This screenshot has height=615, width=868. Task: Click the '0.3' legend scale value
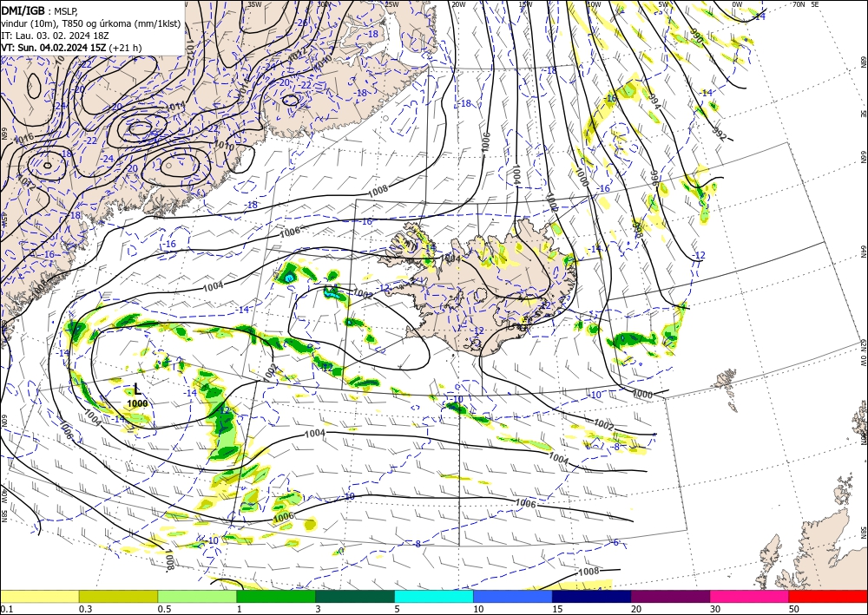coord(85,609)
